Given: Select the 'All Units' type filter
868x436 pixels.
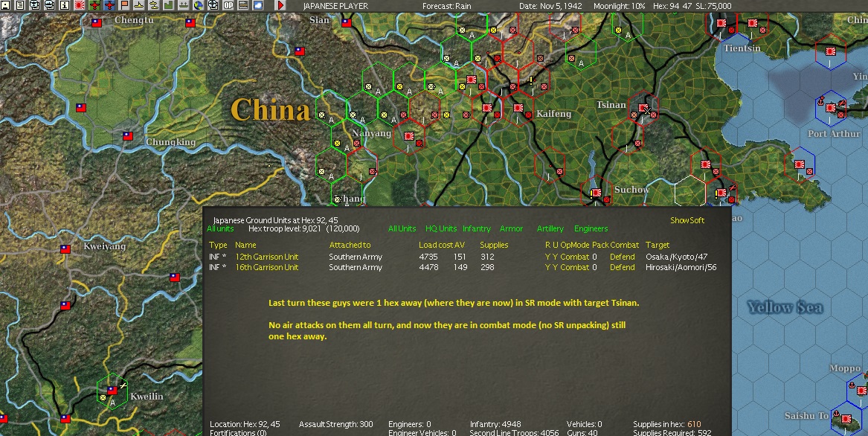Looking at the screenshot, I should coord(402,228).
